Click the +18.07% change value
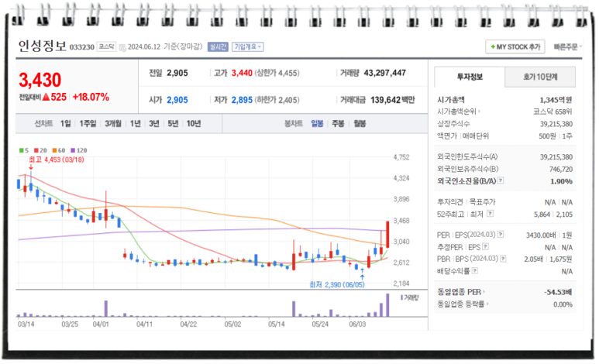The image size is (599, 364). 91,98
